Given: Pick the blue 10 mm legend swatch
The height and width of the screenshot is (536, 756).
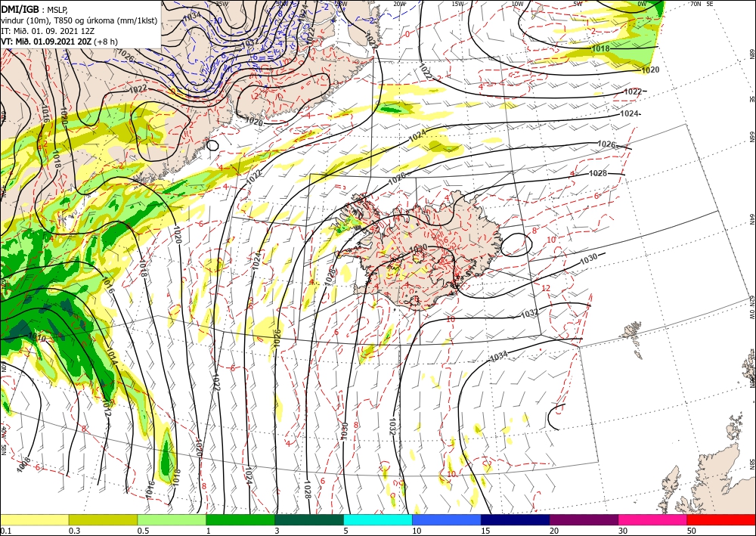Looking at the screenshot, I should tap(447, 519).
